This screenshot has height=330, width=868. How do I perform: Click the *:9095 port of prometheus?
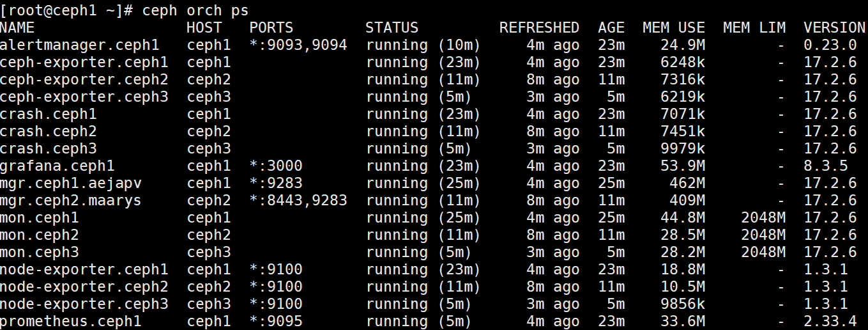pyautogui.click(x=276, y=322)
